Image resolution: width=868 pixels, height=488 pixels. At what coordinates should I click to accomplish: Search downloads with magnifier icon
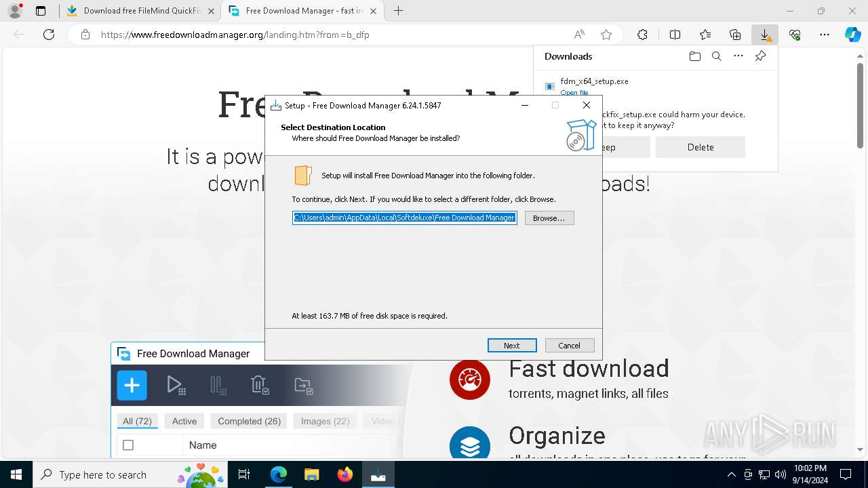tap(717, 56)
